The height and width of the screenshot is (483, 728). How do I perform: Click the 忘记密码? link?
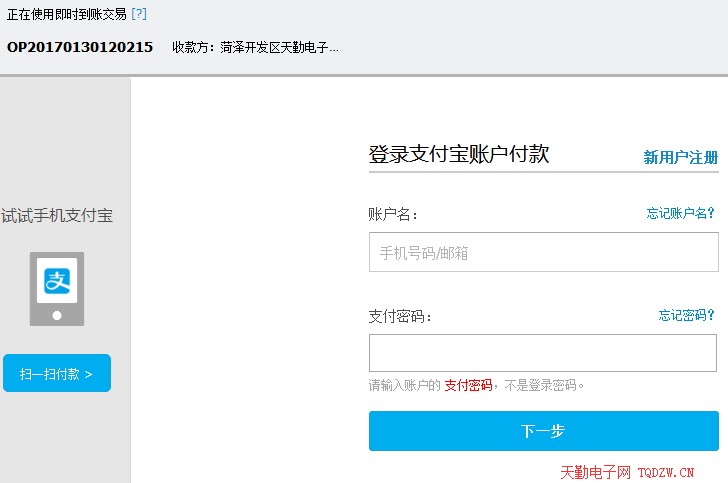click(x=687, y=315)
